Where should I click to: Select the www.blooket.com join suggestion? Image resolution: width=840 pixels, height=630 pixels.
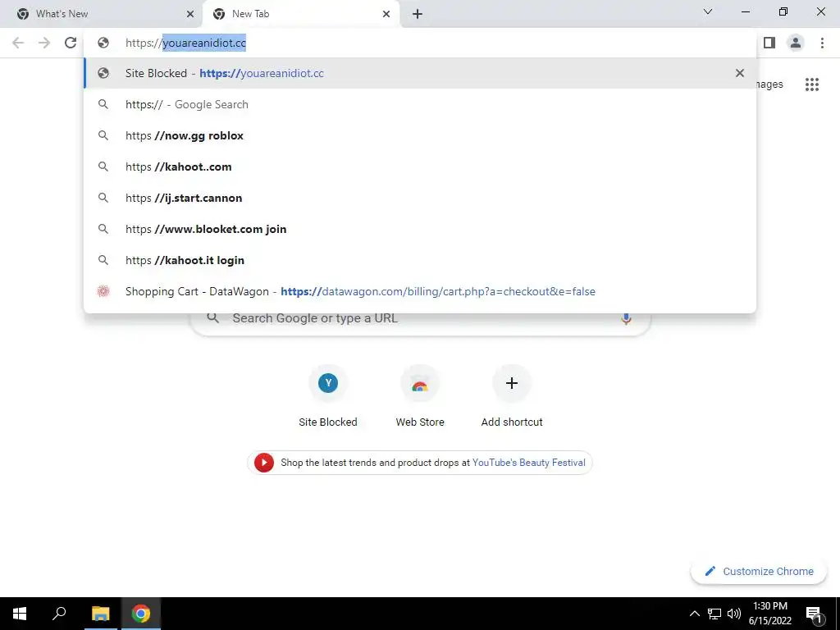420,229
